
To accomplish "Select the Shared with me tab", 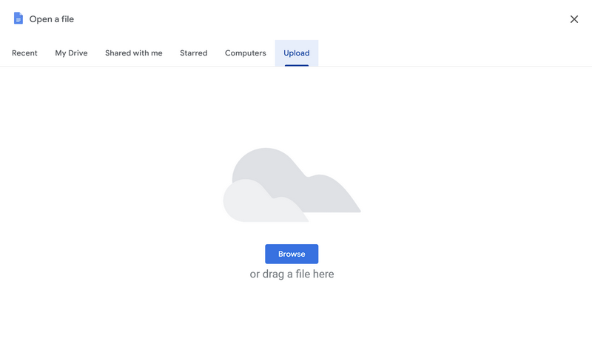I will (x=133, y=53).
